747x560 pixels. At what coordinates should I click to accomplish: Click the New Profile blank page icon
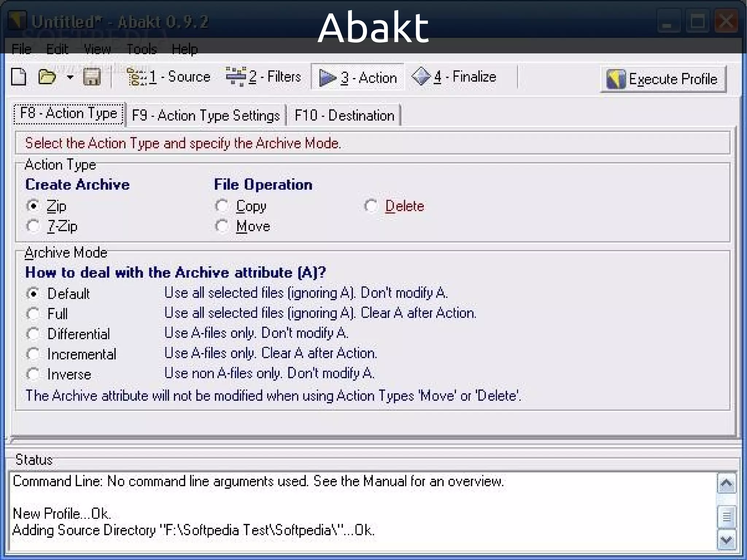pos(19,77)
